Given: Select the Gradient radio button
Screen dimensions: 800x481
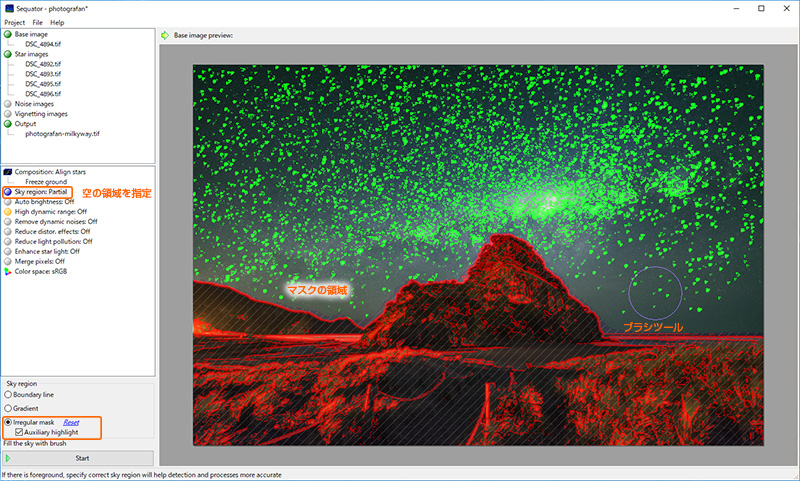Looking at the screenshot, I should pyautogui.click(x=8, y=408).
